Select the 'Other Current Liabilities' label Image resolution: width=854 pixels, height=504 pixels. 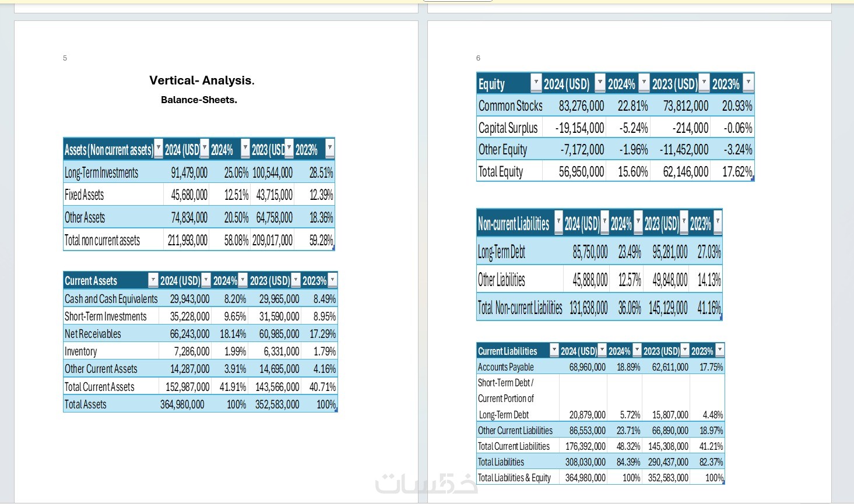515,431
